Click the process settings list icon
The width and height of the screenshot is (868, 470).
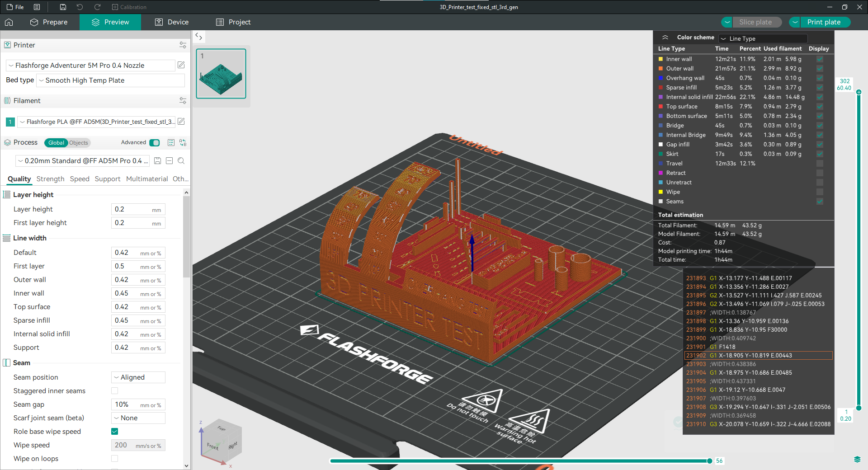(x=171, y=142)
